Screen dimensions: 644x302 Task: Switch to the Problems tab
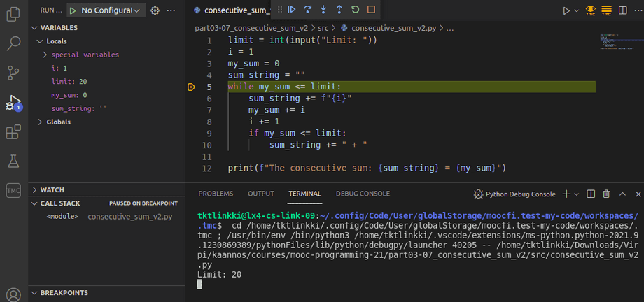coord(216,194)
